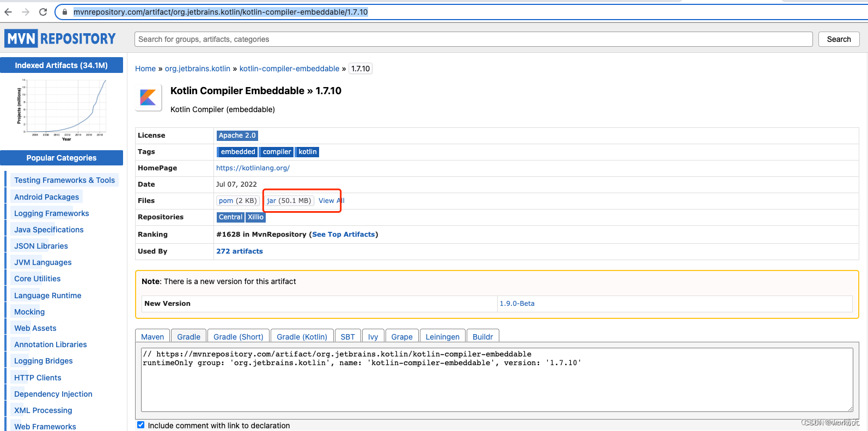Switch to the Gradle (Kotlin) tab
868x431 pixels.
tap(302, 336)
